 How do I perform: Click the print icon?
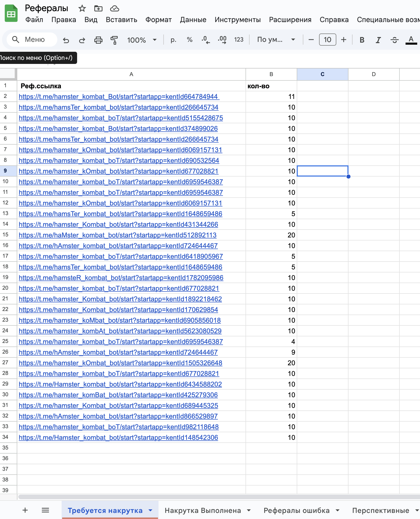[98, 40]
